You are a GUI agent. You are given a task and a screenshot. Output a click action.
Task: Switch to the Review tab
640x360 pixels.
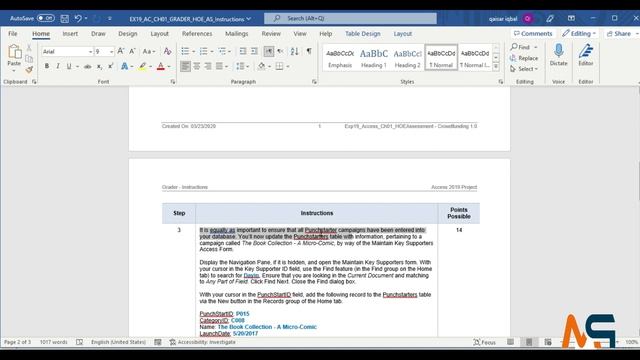click(271, 33)
